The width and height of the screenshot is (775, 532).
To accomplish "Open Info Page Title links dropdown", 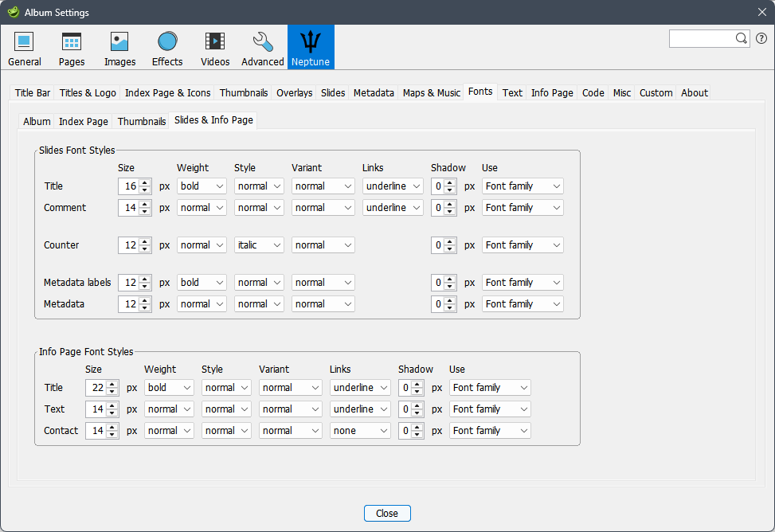I will 360,388.
